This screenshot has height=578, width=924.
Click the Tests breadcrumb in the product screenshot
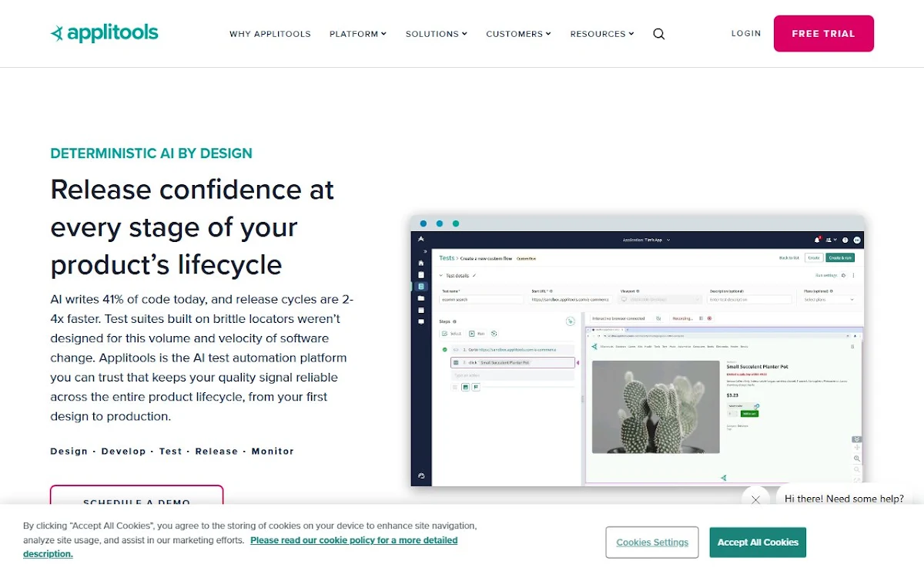click(x=447, y=258)
